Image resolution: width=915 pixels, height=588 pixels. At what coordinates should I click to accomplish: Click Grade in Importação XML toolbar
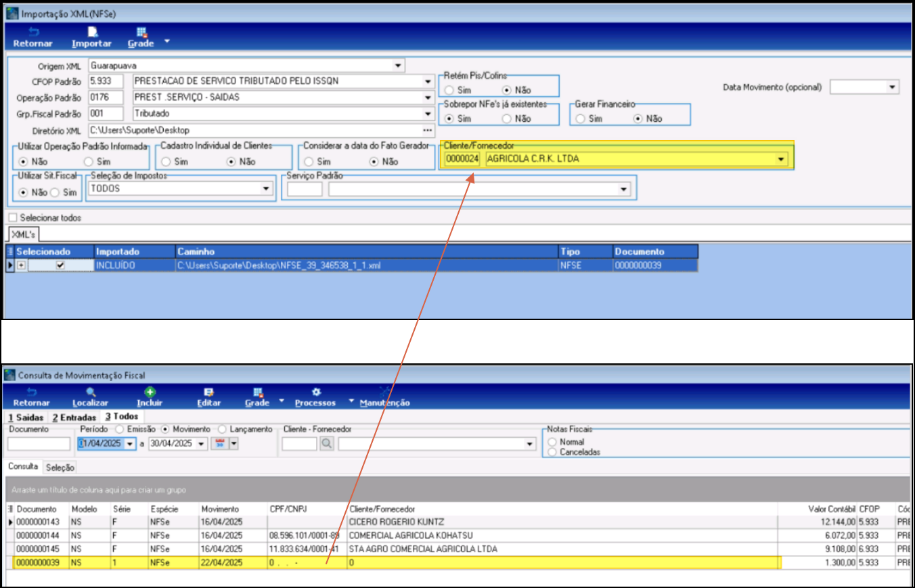point(141,37)
